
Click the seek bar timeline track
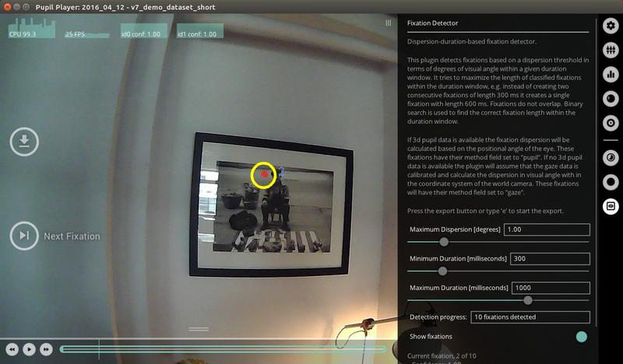223,349
